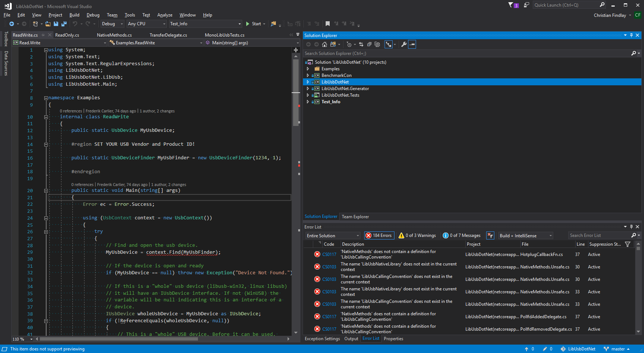
Task: Open the Build + IntelliSense dropdown
Action: pyautogui.click(x=525, y=235)
